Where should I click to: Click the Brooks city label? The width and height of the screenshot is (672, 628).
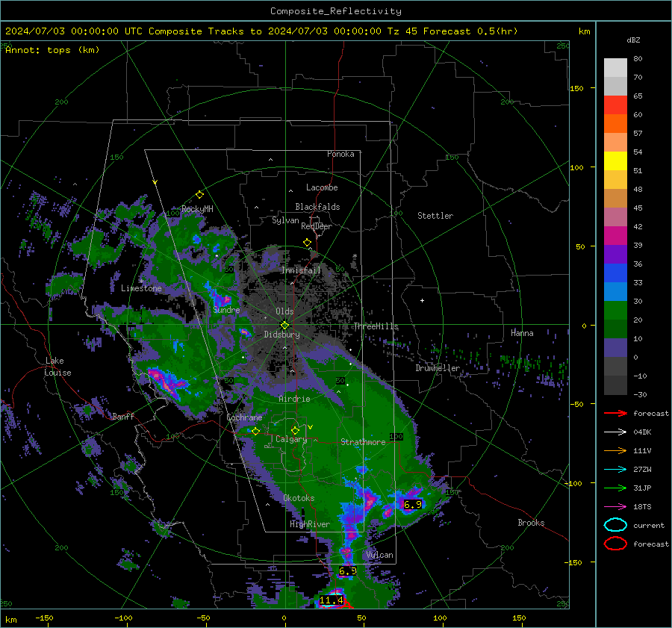531,523
